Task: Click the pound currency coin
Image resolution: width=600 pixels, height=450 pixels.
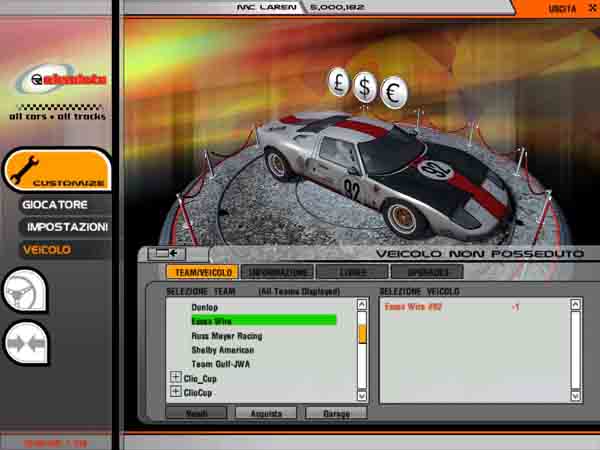Action: pyautogui.click(x=339, y=82)
